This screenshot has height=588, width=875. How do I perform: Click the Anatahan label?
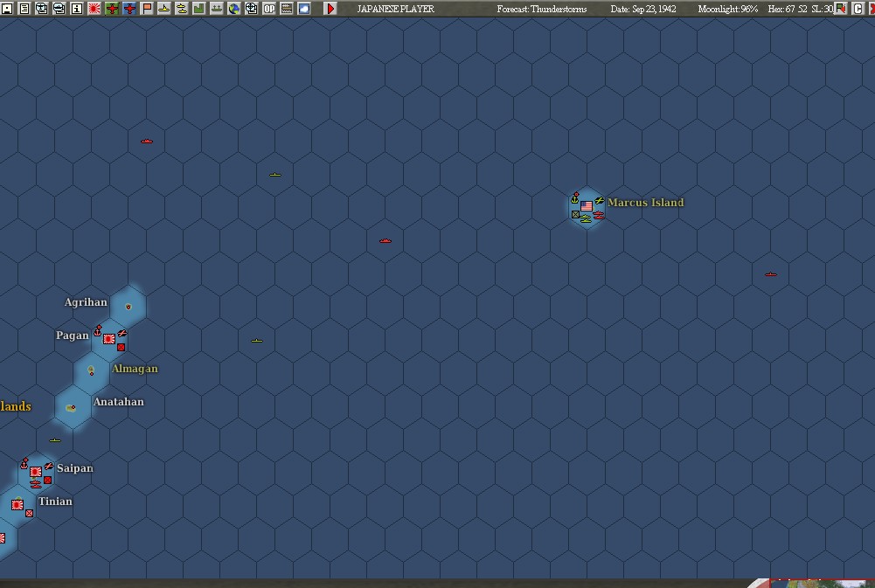(x=118, y=402)
